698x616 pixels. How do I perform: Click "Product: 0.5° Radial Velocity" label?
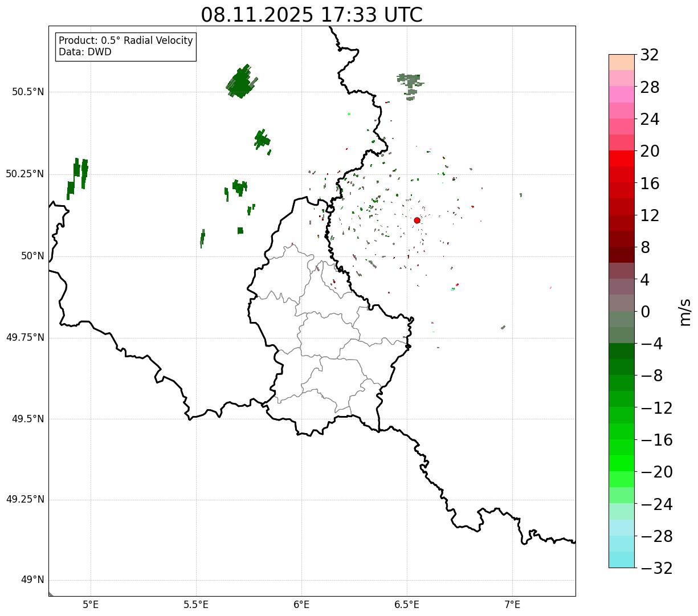point(126,41)
